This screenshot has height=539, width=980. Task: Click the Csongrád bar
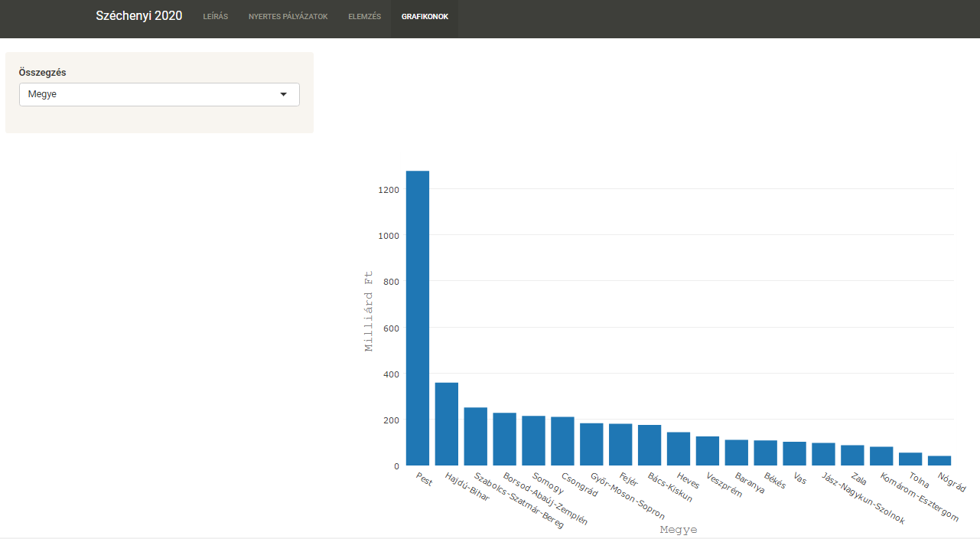(562, 442)
